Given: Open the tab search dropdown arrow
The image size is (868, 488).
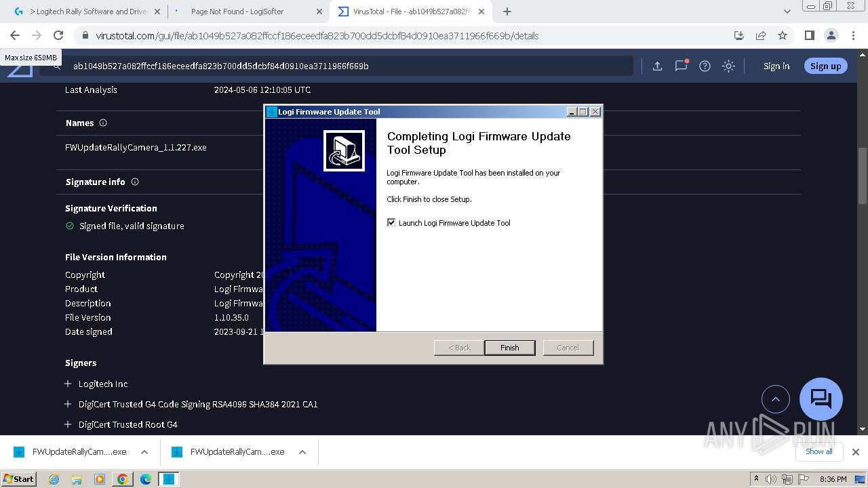Looking at the screenshot, I should (x=787, y=12).
